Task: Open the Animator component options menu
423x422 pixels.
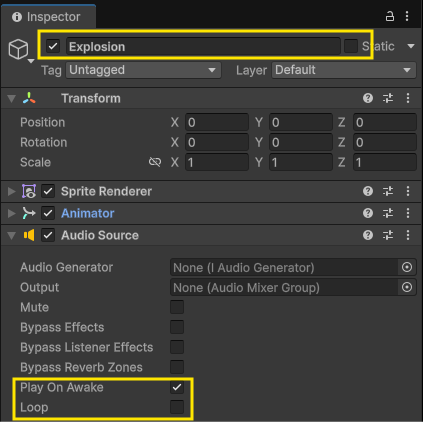Action: click(x=408, y=213)
